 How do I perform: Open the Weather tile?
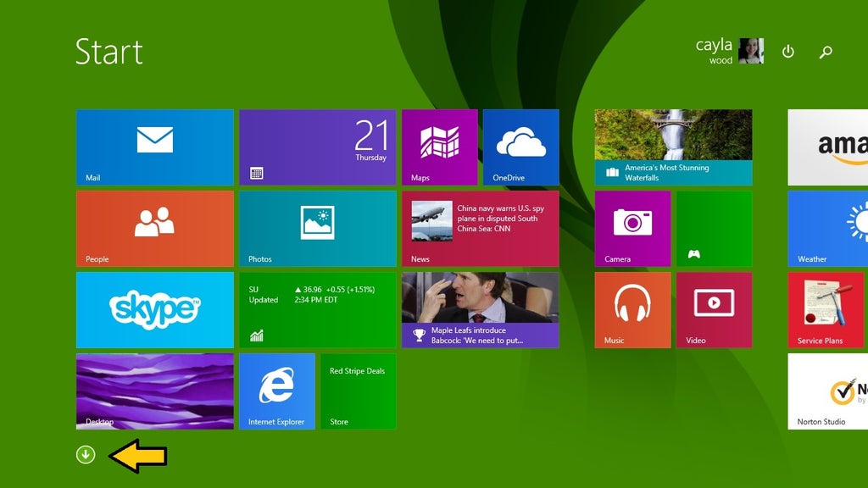click(828, 229)
